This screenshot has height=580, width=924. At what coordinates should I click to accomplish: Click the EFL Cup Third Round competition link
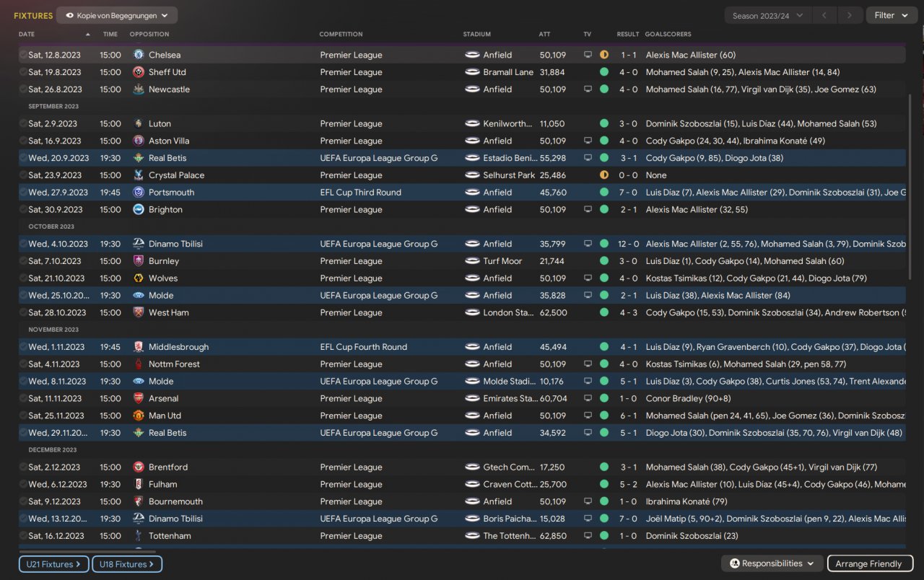pyautogui.click(x=361, y=193)
